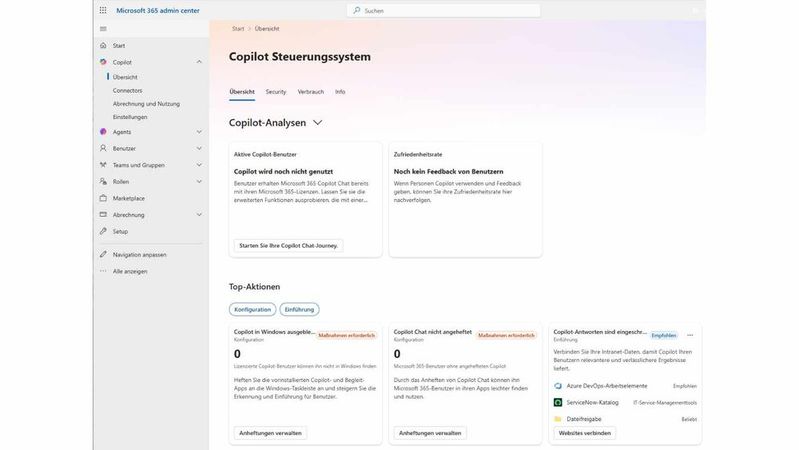Click the Setup wrench icon

[x=103, y=231]
